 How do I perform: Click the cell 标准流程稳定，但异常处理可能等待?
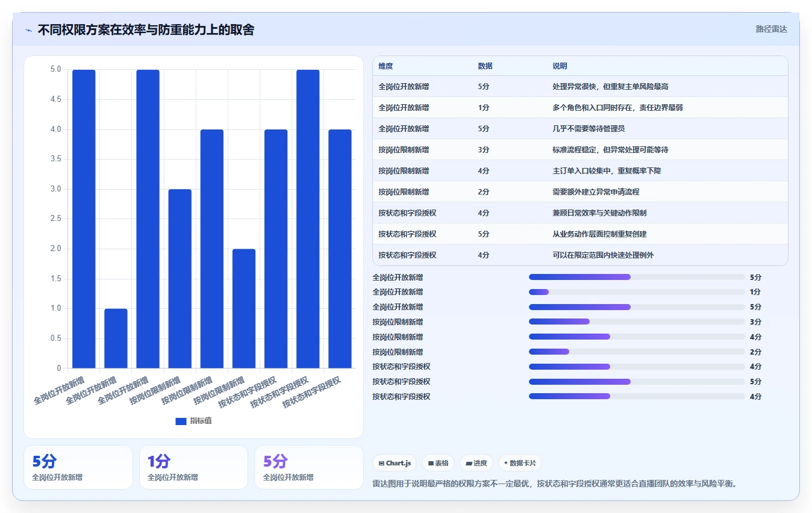coord(610,150)
